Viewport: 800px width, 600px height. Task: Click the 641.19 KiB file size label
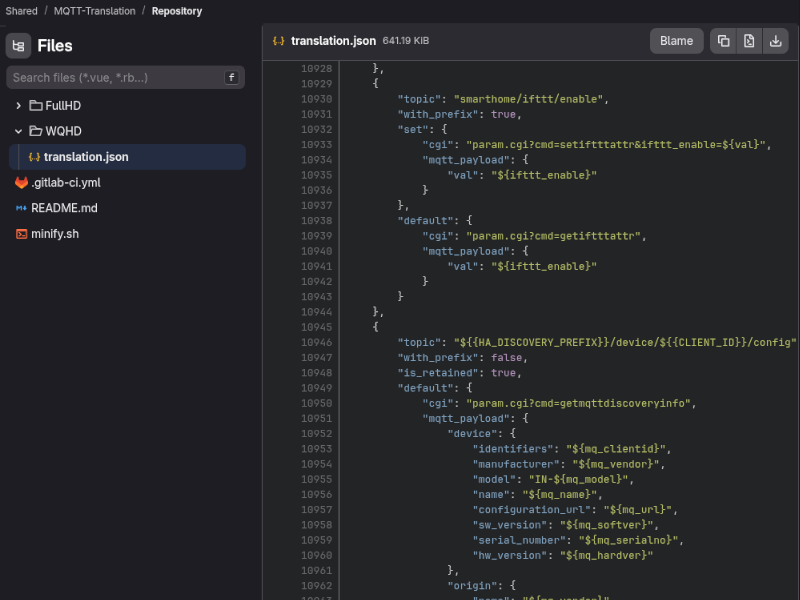point(406,41)
